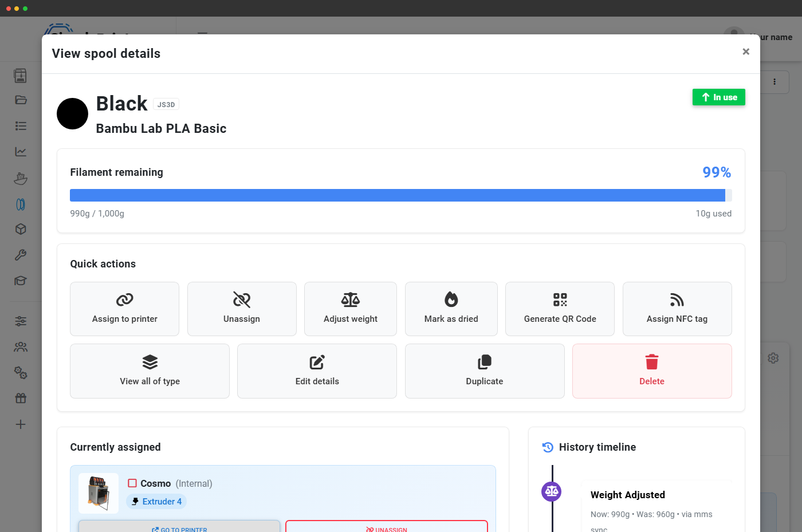Open View all of type

[x=150, y=371]
